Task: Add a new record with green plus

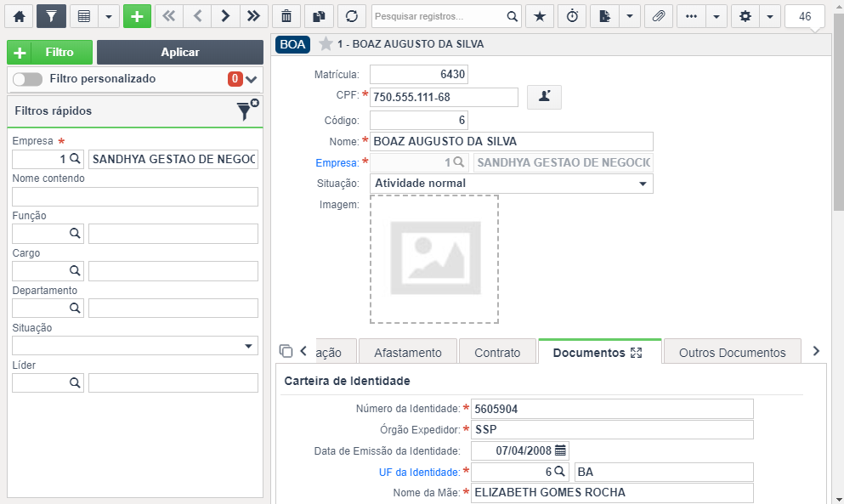Action: (137, 16)
